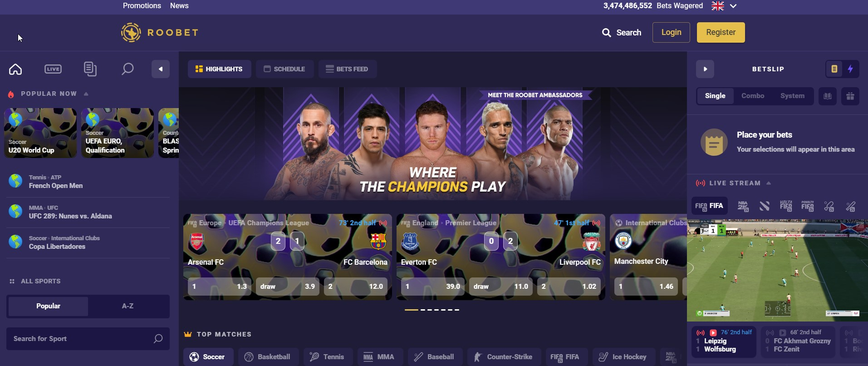868x366 pixels.
Task: Toggle quick bet lightning mode
Action: [851, 69]
